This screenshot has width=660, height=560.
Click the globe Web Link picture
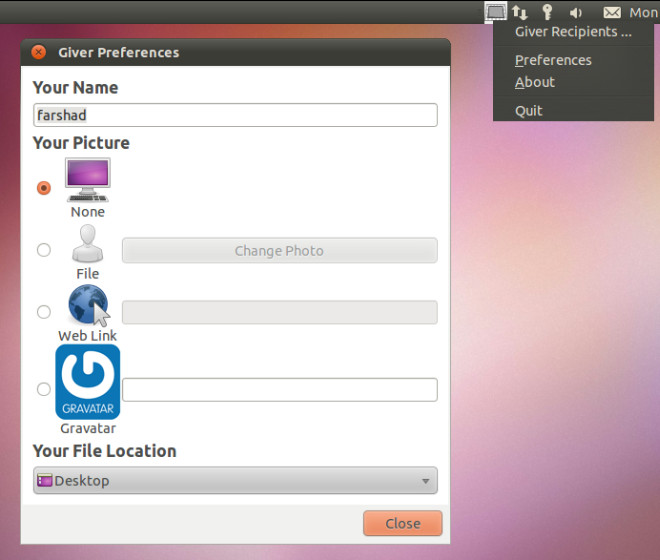(89, 306)
